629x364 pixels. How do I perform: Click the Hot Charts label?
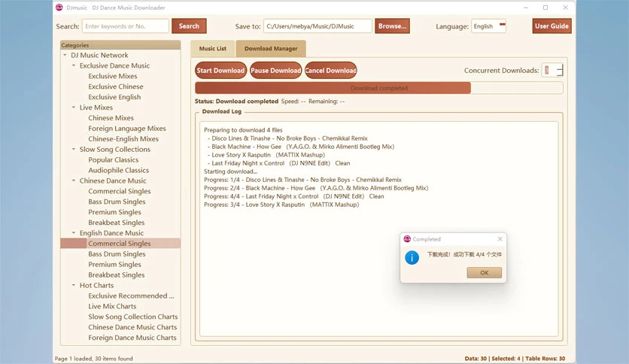(x=96, y=285)
